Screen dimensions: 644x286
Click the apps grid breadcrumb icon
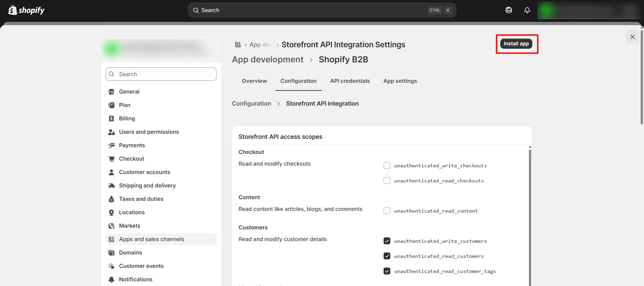(x=238, y=45)
